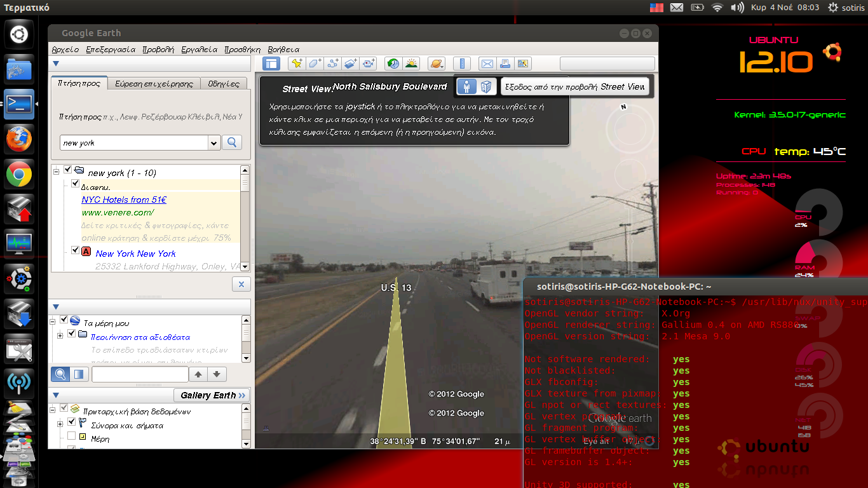
Task: Click the search magnifier button next to new york
Action: click(x=232, y=142)
